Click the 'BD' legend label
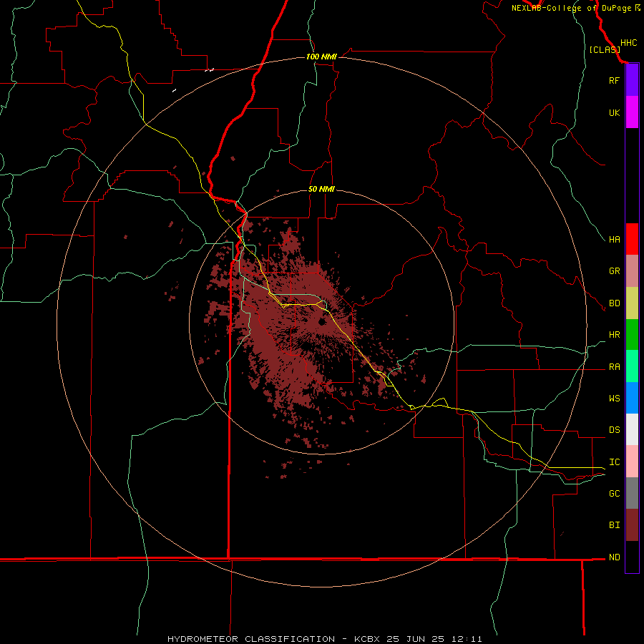This screenshot has width=644, height=644. click(614, 303)
